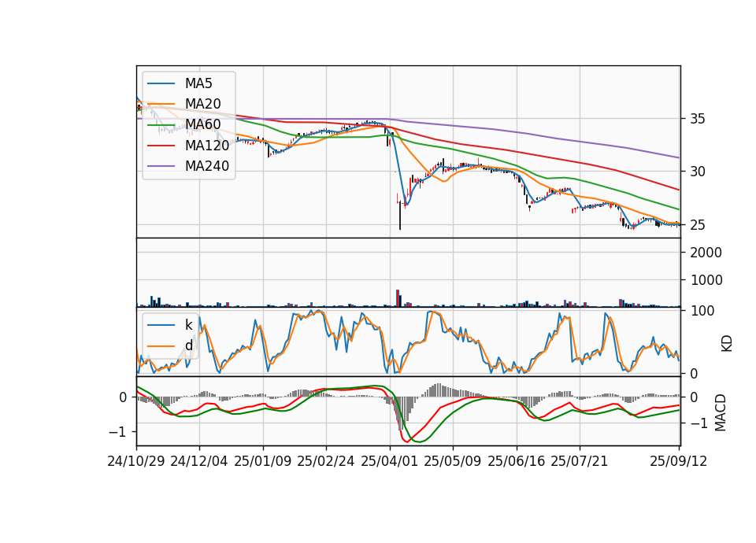The image size is (756, 543).
Task: Click the volume axis value 2000
Action: pyautogui.click(x=706, y=253)
